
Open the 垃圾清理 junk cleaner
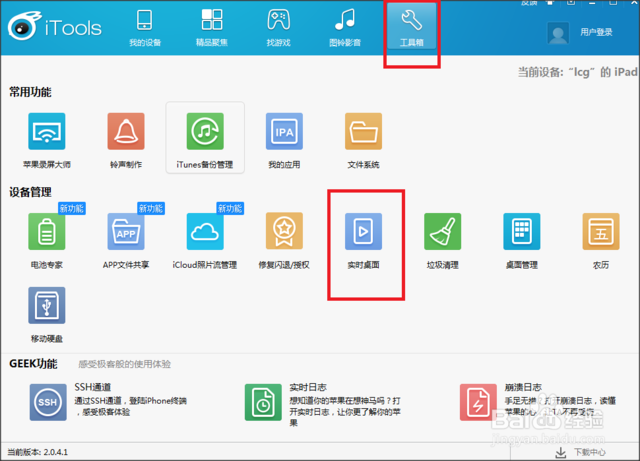tap(442, 232)
